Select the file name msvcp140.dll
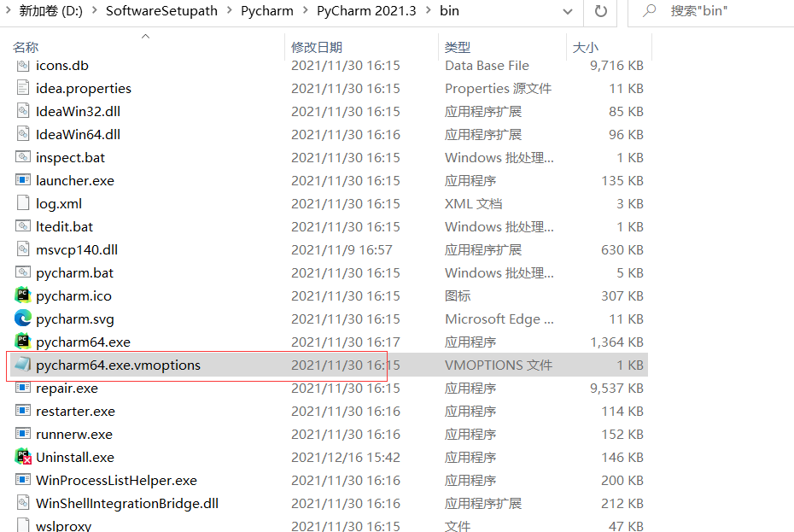 click(77, 249)
